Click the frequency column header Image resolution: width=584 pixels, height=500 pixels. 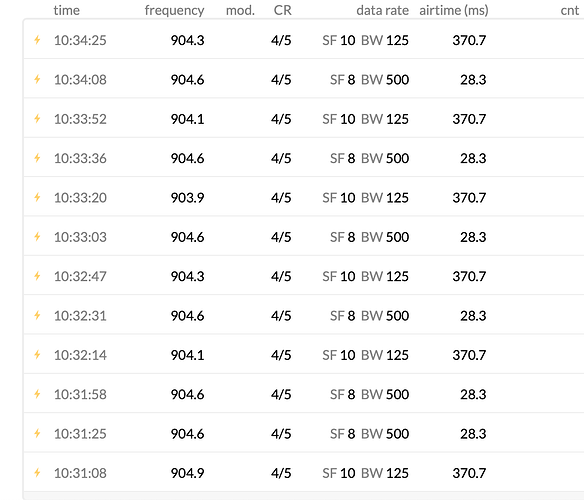click(x=174, y=10)
